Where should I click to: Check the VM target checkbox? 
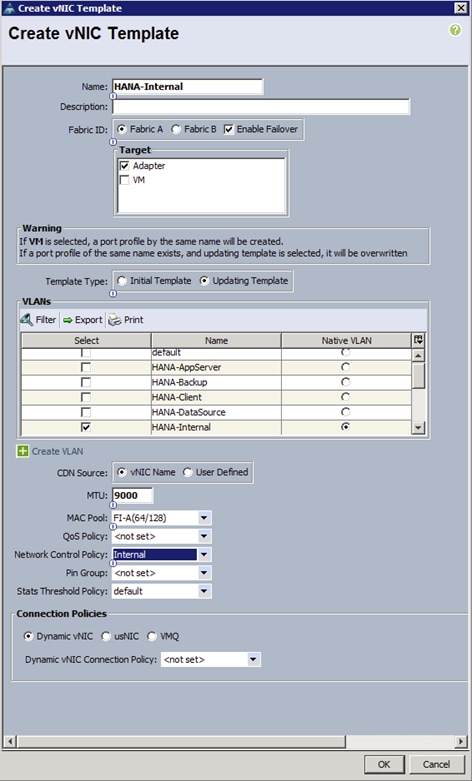124,180
